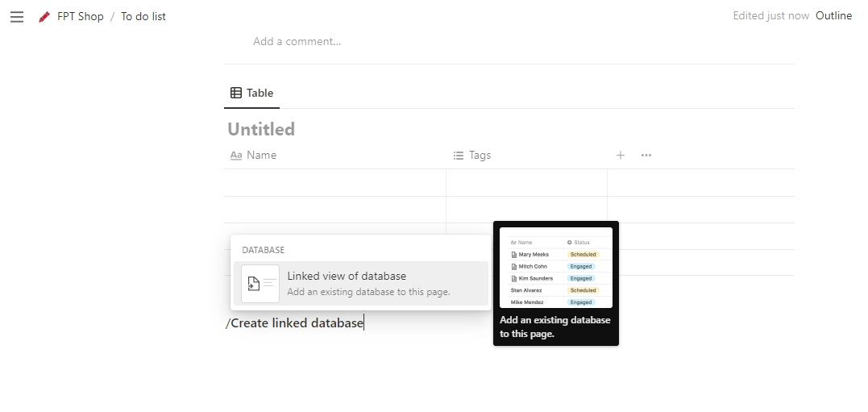Select second row's Name cell
Viewport: 868px width, 412px height.
334,210
